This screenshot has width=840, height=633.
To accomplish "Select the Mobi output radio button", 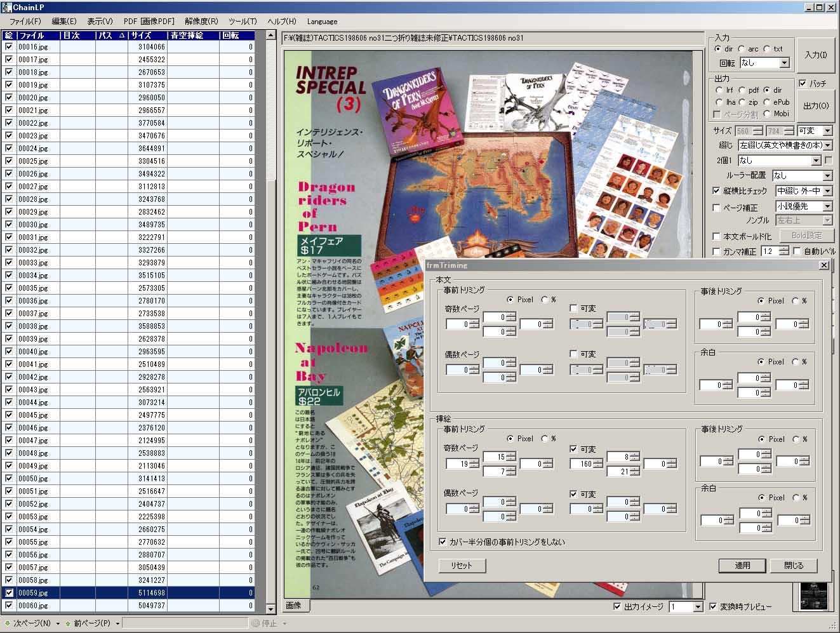I will tap(767, 114).
